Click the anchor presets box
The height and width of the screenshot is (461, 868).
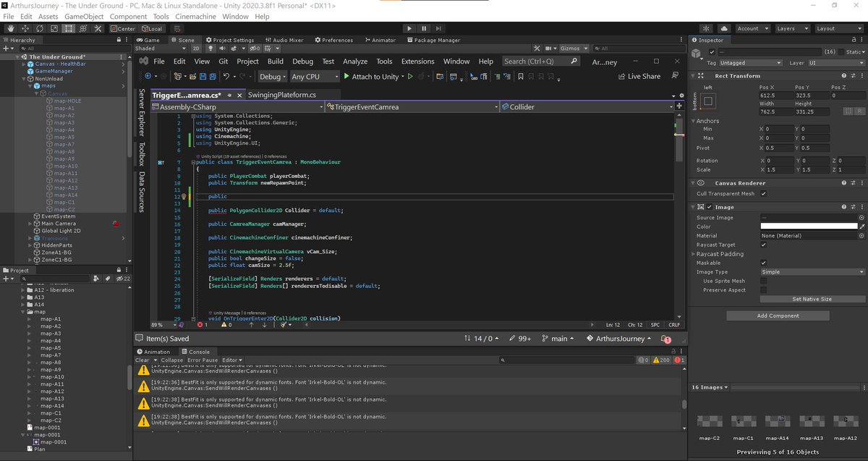[x=708, y=101]
